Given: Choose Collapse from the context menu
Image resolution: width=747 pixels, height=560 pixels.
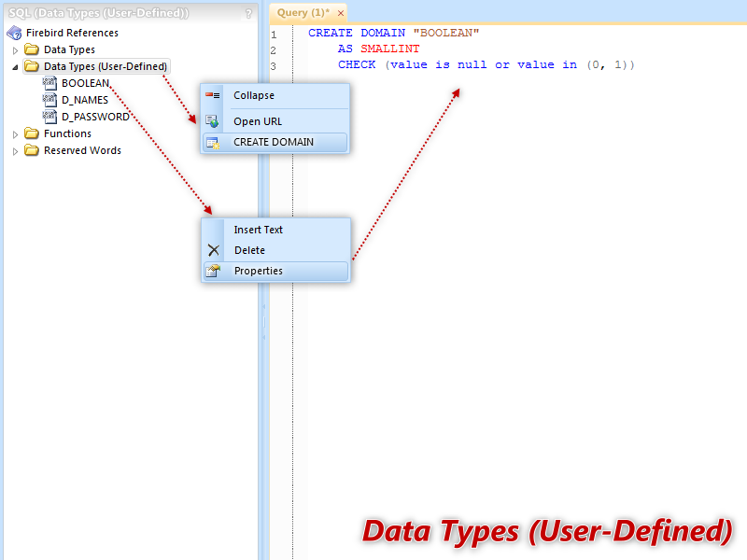Looking at the screenshot, I should coord(275,95).
